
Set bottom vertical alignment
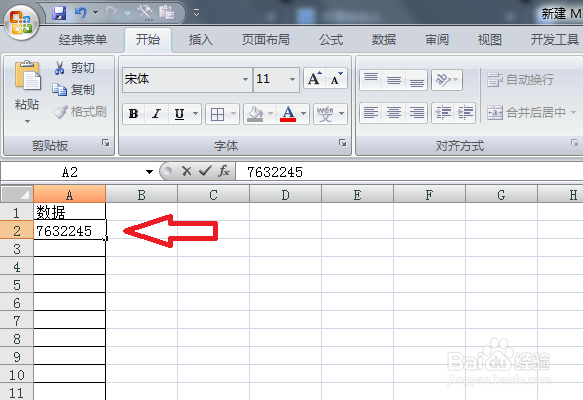click(x=416, y=79)
